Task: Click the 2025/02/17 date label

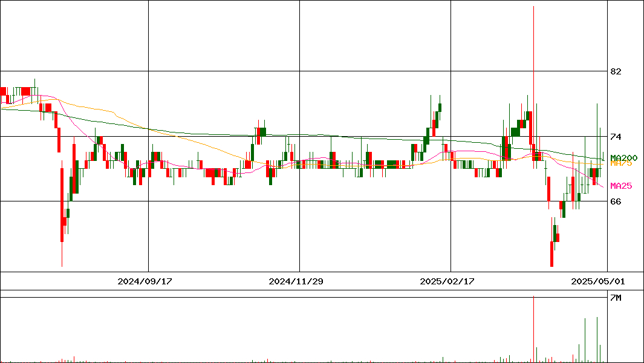Action: pyautogui.click(x=447, y=281)
